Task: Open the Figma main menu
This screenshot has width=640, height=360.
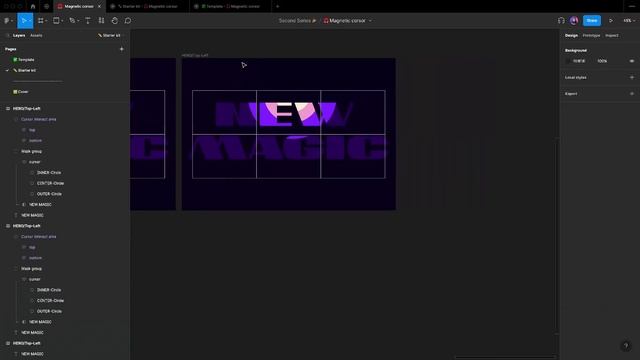Action: pos(8,20)
